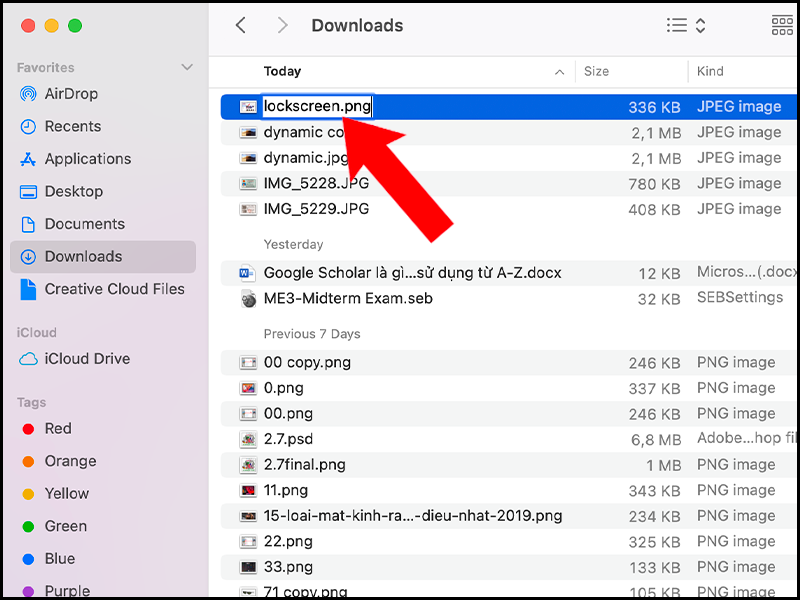The image size is (800, 600).
Task: Select the Red tag
Action: [58, 428]
